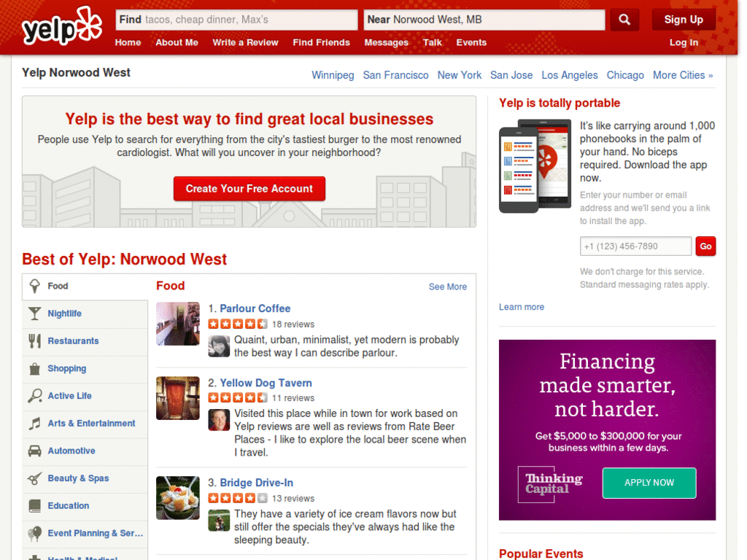Click Create Your Free Account button
This screenshot has width=747, height=560.
tap(249, 189)
